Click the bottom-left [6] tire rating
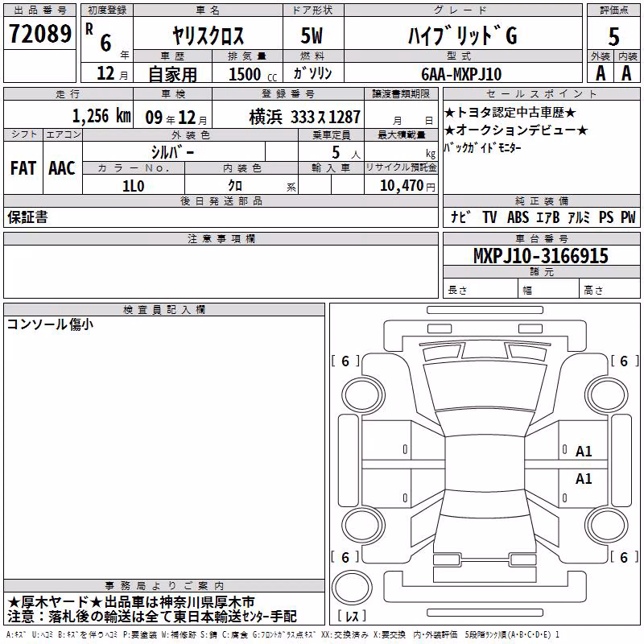The width and height of the screenshot is (644, 644). point(345,557)
